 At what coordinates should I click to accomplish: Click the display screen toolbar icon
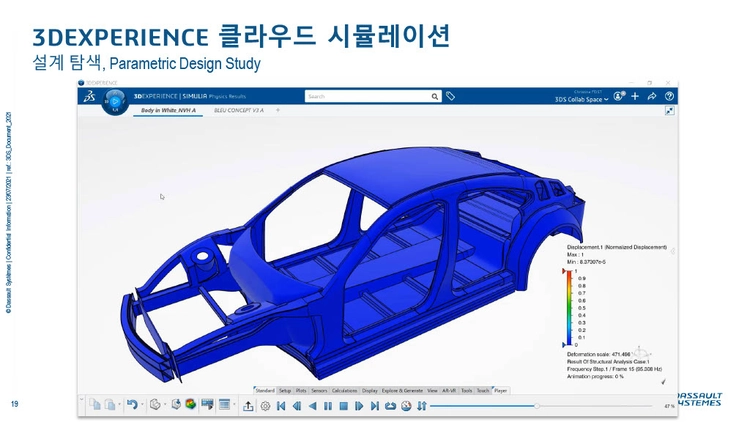point(207,405)
